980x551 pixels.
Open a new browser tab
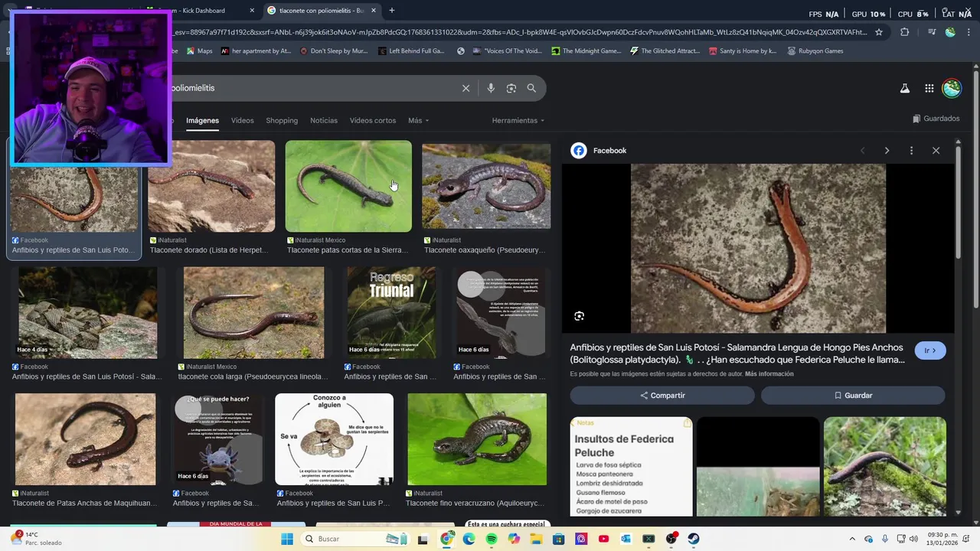[x=392, y=11]
